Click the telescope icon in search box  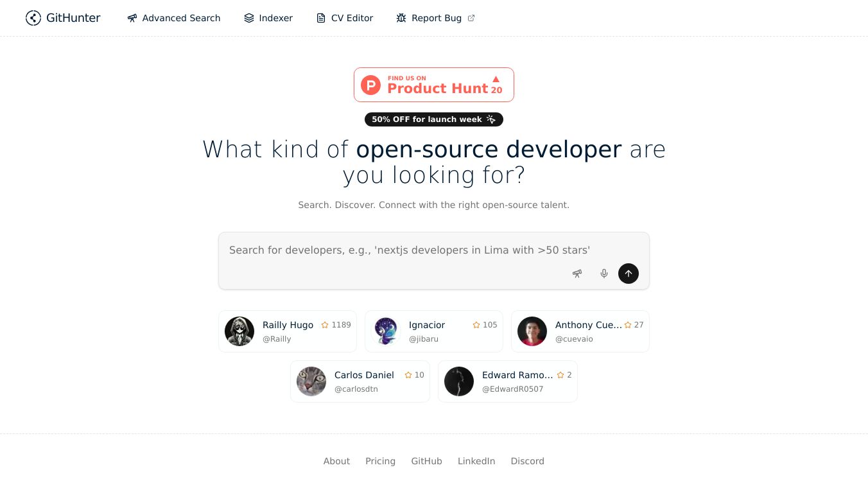[x=577, y=274]
